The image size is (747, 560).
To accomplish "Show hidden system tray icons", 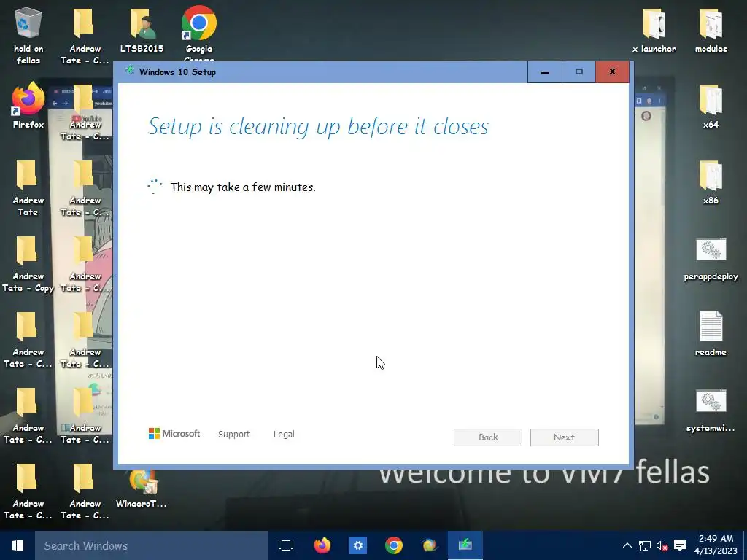I will point(627,545).
